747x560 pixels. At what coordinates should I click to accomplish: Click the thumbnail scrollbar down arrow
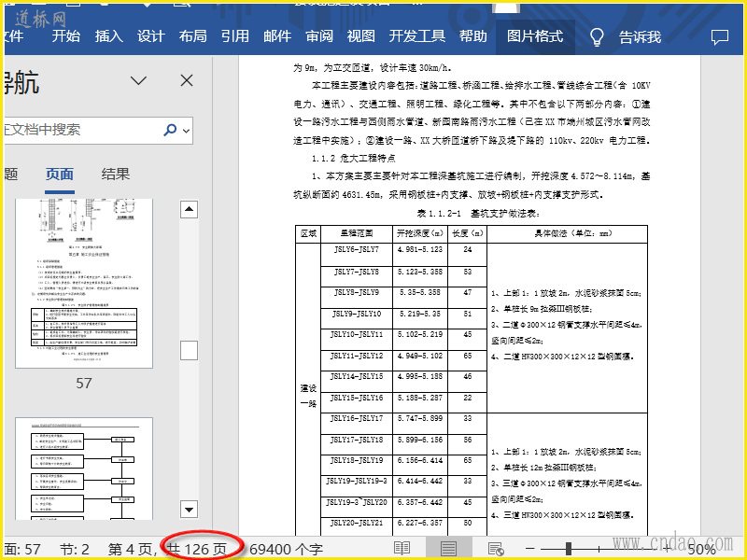[x=190, y=509]
